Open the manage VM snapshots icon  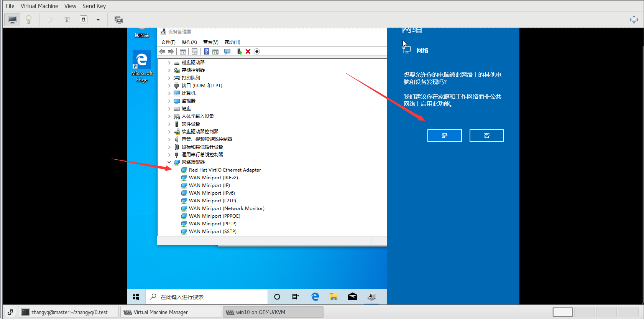(119, 20)
